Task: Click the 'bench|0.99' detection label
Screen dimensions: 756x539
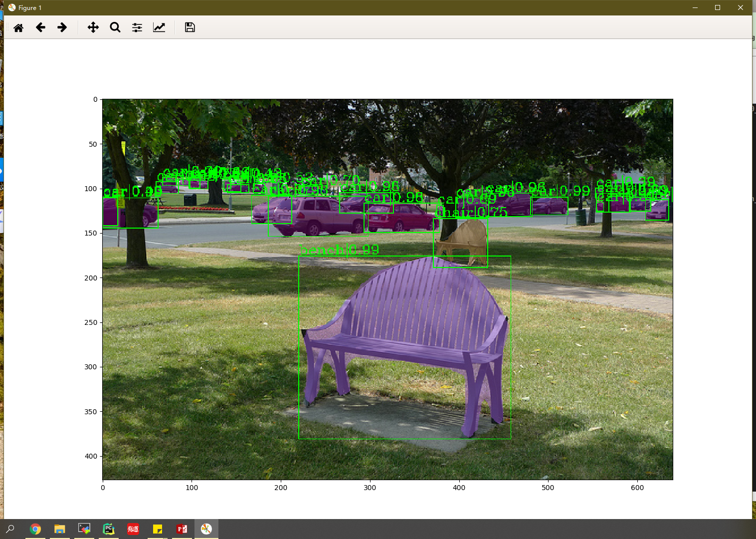Action: click(x=339, y=250)
